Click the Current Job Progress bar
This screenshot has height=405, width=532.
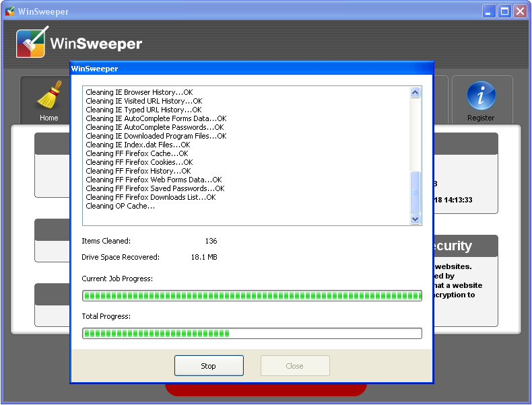point(252,295)
